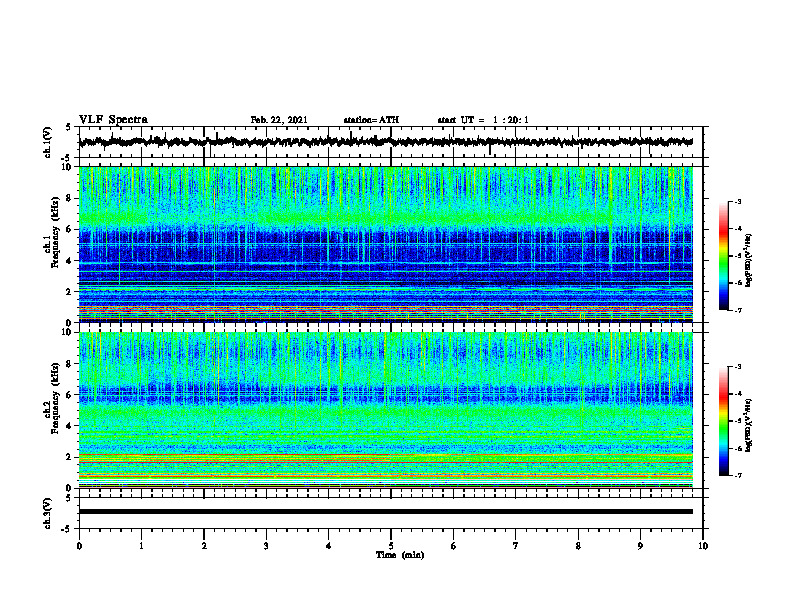Click the "9" tick on the Time axis
This screenshot has width=792, height=612.
(640, 546)
